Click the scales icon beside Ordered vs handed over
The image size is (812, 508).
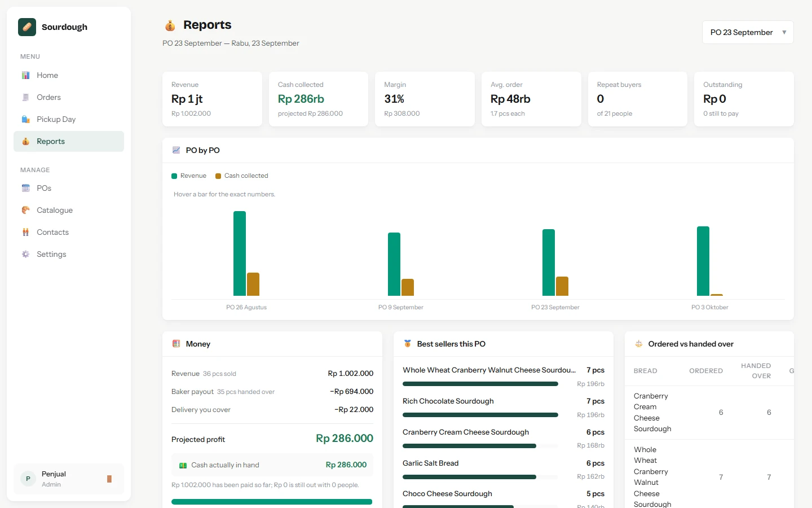pyautogui.click(x=638, y=344)
